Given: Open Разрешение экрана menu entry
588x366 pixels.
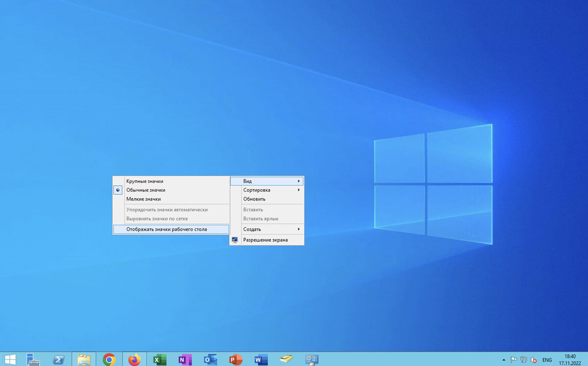Looking at the screenshot, I should 267,240.
